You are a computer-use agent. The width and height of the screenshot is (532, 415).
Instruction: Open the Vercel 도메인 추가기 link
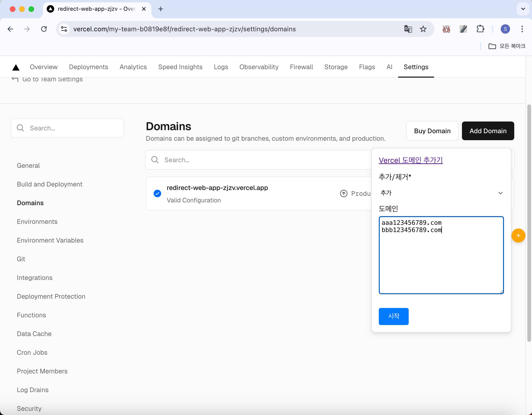pos(411,160)
